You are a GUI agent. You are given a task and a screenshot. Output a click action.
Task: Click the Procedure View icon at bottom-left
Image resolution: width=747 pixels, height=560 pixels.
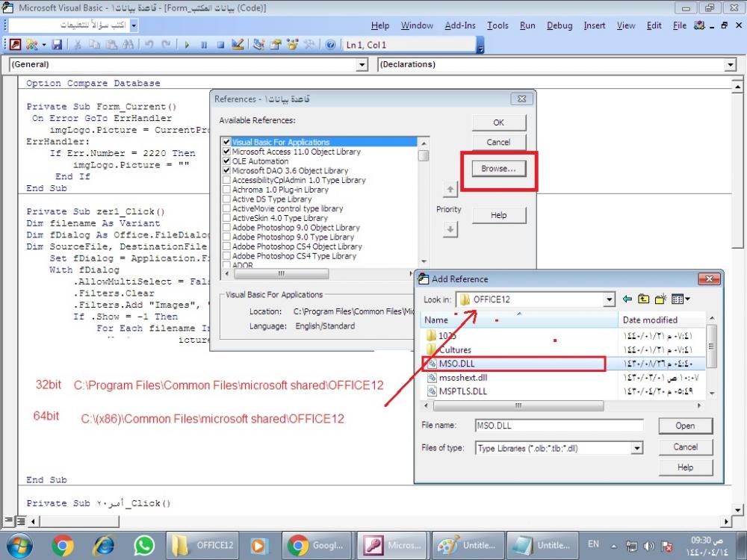pos(9,521)
